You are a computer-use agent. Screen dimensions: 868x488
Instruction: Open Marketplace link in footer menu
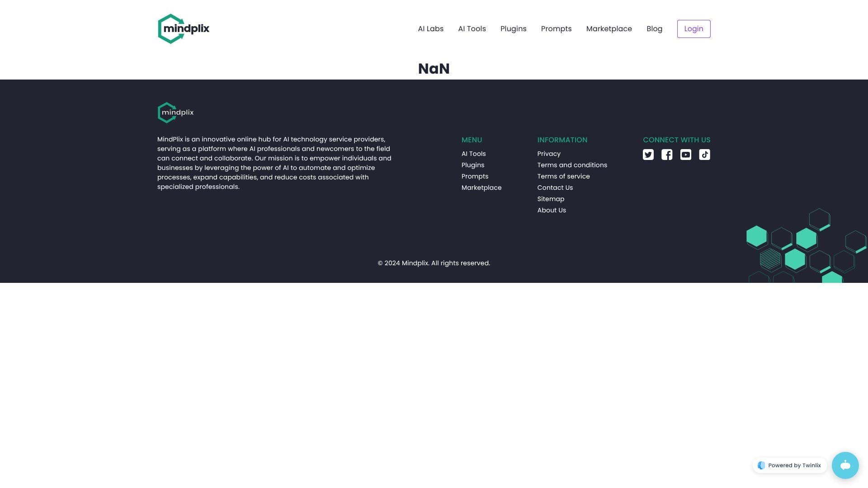point(481,188)
